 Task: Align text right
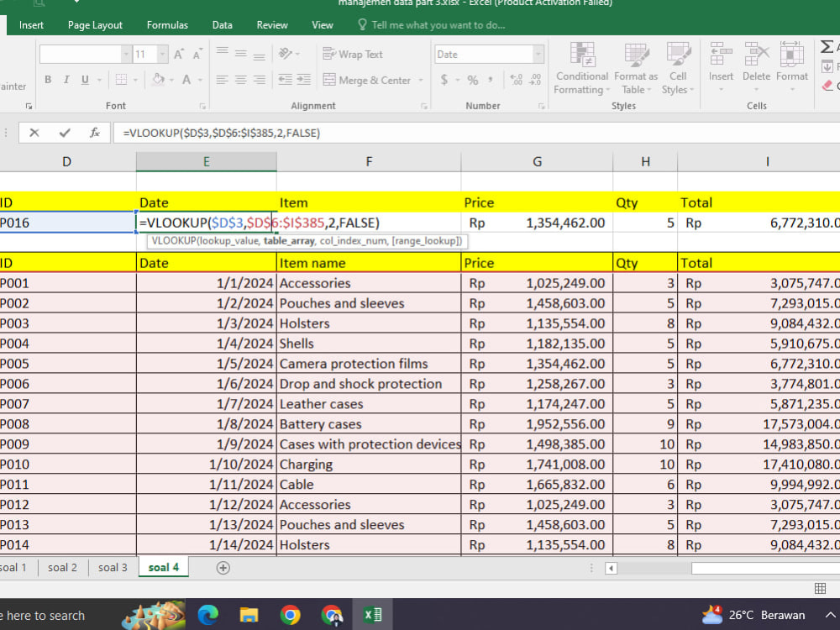pos(260,80)
